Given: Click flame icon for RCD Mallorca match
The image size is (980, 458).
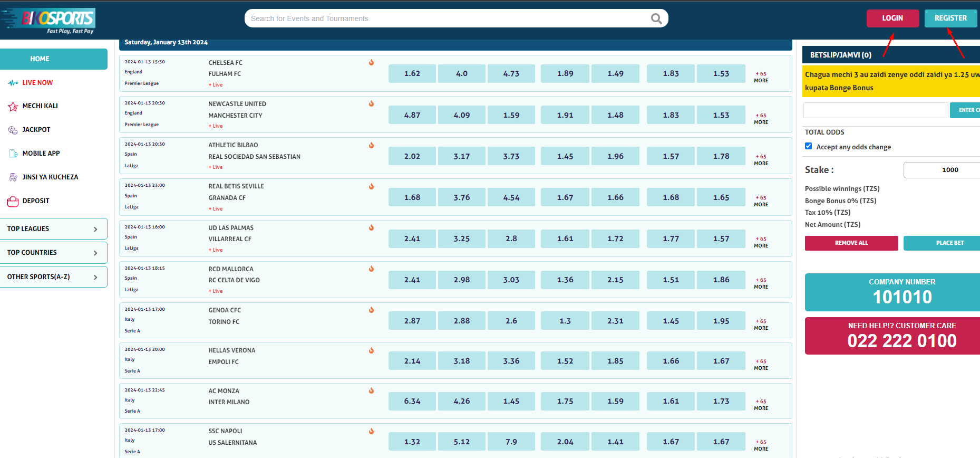Looking at the screenshot, I should 371,269.
